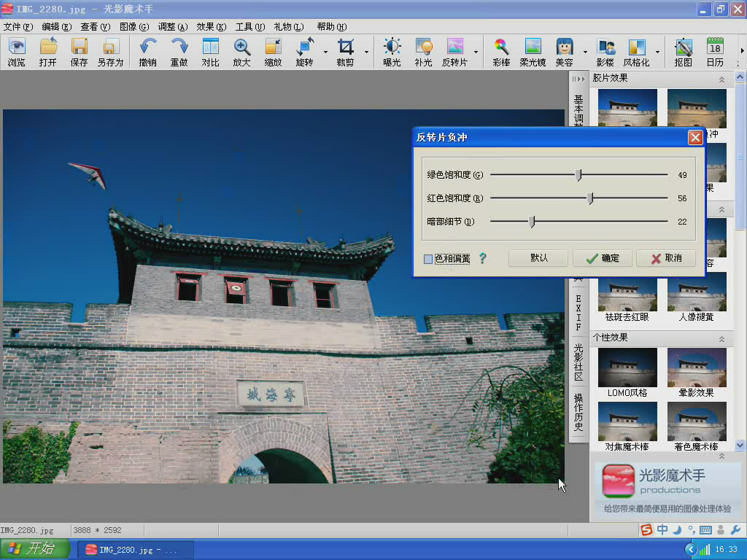747x560 pixels.
Task: Save the image using the 保存 icon
Action: coord(79,52)
